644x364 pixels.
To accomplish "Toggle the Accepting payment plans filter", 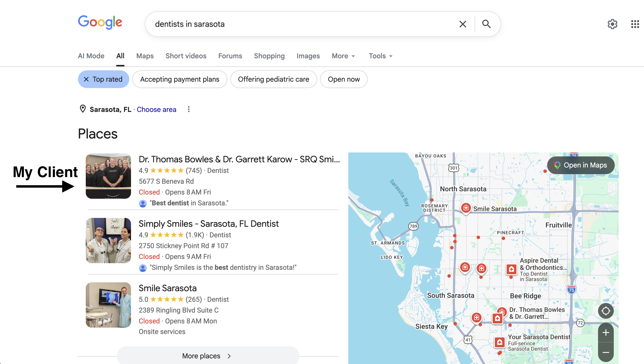I will click(x=179, y=79).
